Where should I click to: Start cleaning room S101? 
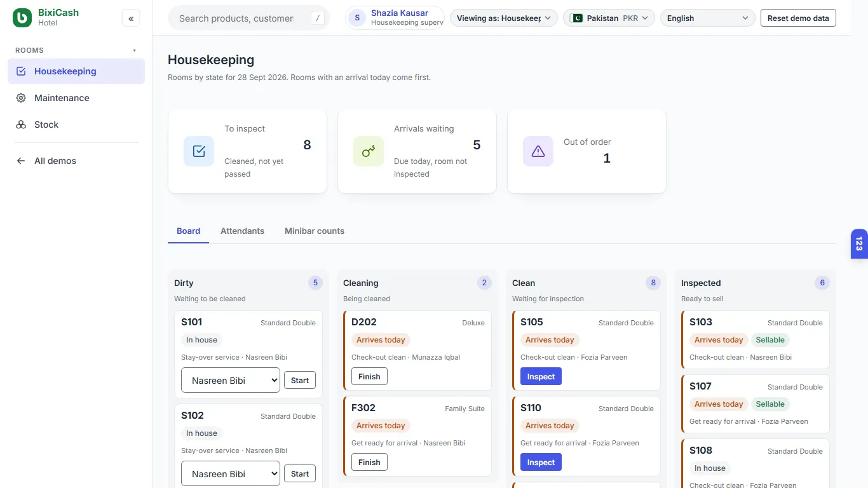point(300,381)
